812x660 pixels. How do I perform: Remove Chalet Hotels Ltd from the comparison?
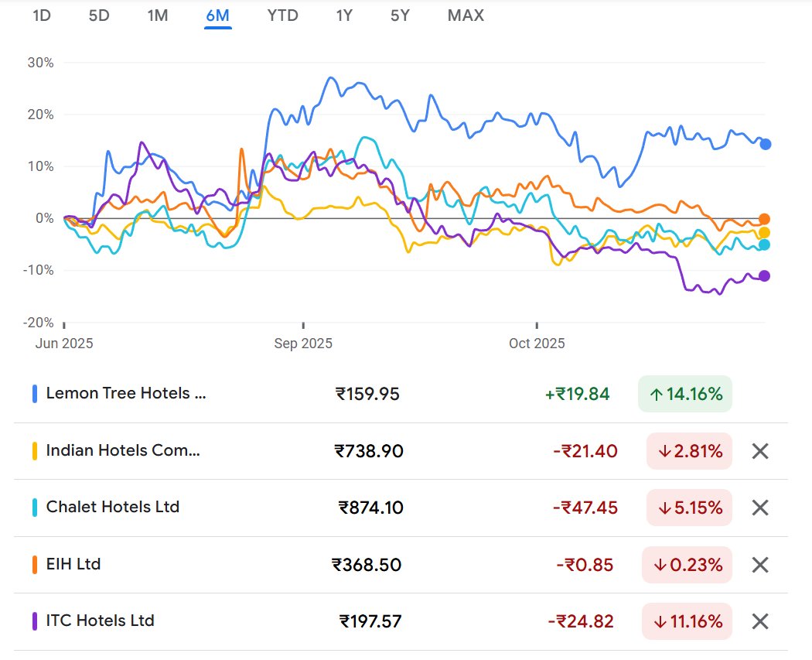tap(759, 508)
